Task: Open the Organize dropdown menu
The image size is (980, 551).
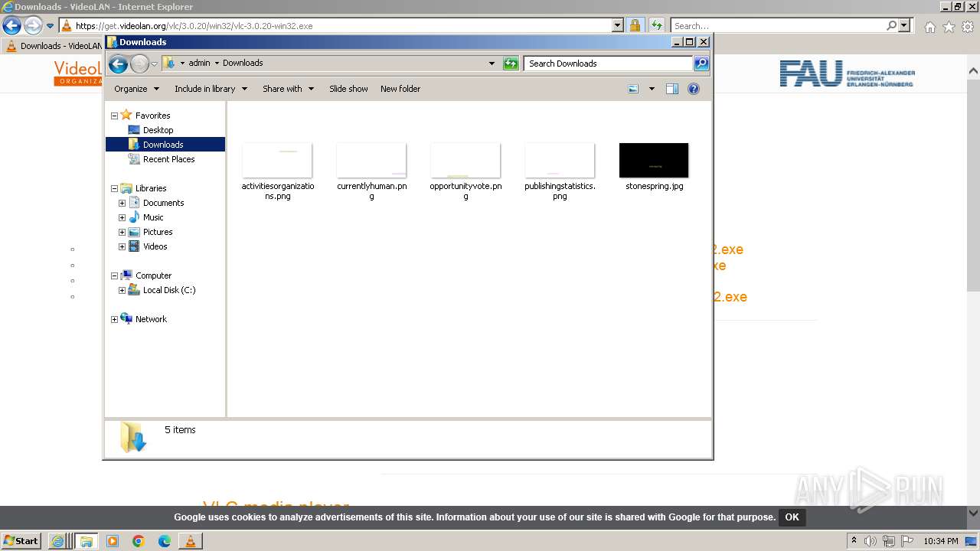Action: (x=136, y=89)
